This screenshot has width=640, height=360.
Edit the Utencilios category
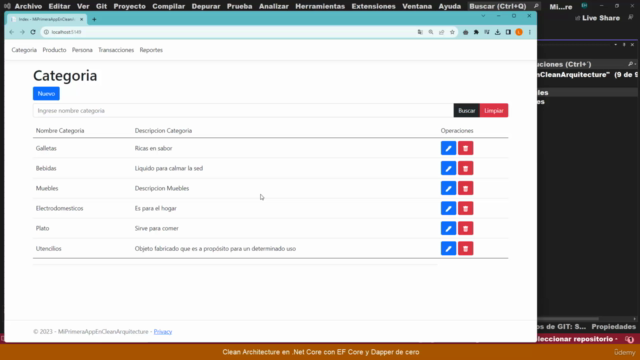point(448,248)
